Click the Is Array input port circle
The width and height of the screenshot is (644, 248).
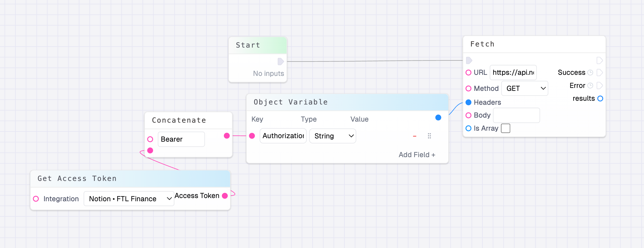click(x=469, y=128)
